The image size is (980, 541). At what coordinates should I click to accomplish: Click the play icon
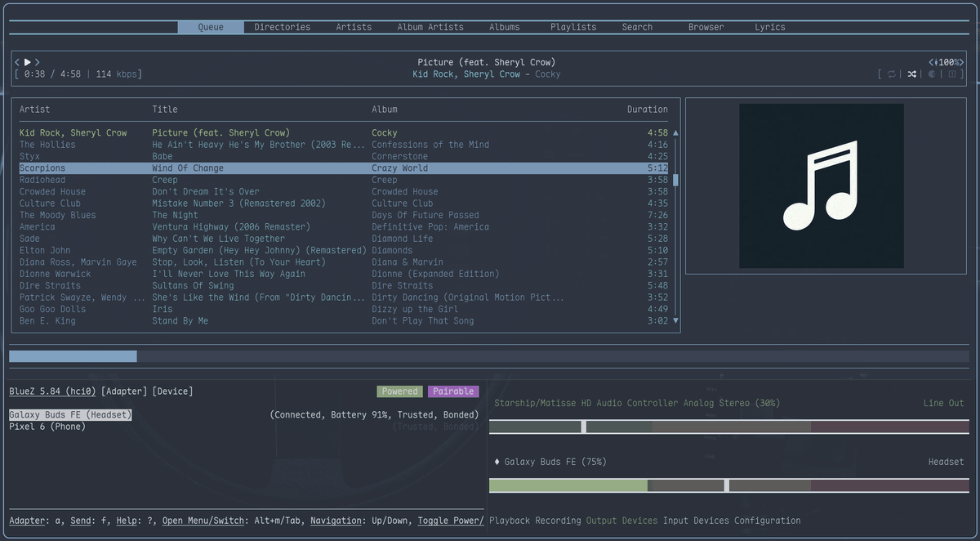pos(27,62)
